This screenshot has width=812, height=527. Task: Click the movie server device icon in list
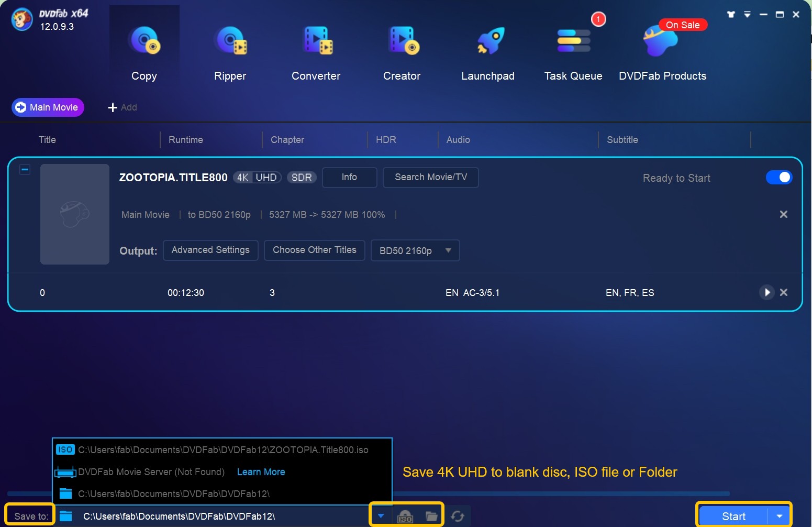pyautogui.click(x=65, y=473)
